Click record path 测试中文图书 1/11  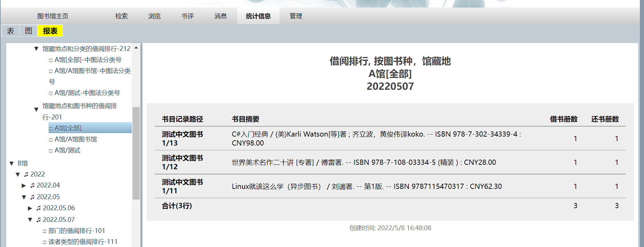tap(182, 186)
